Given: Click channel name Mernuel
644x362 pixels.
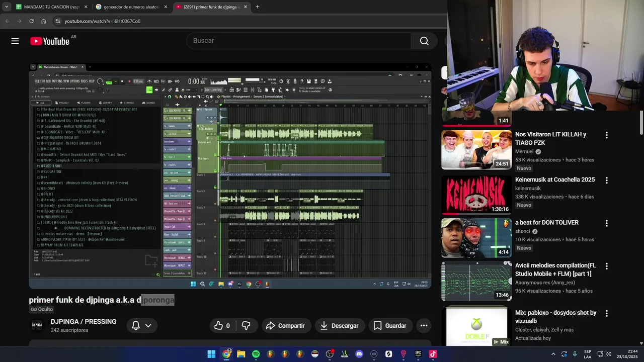Looking at the screenshot, I should click(x=524, y=151).
